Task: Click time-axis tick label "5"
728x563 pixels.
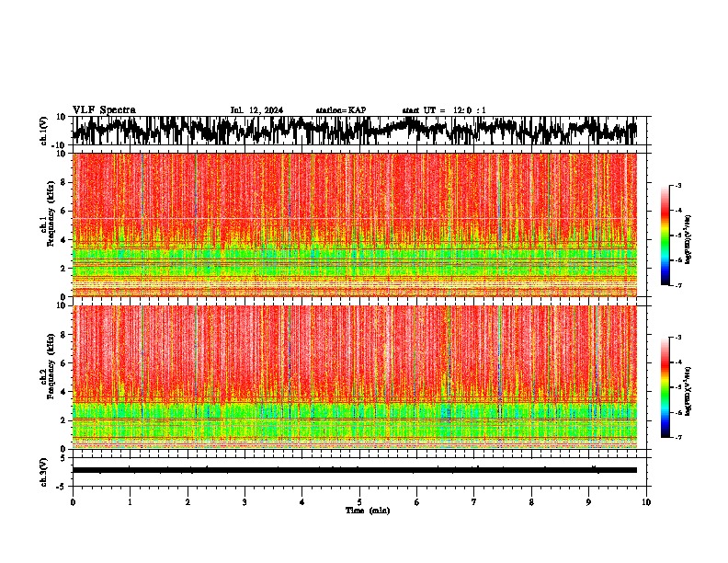Action: click(x=359, y=502)
